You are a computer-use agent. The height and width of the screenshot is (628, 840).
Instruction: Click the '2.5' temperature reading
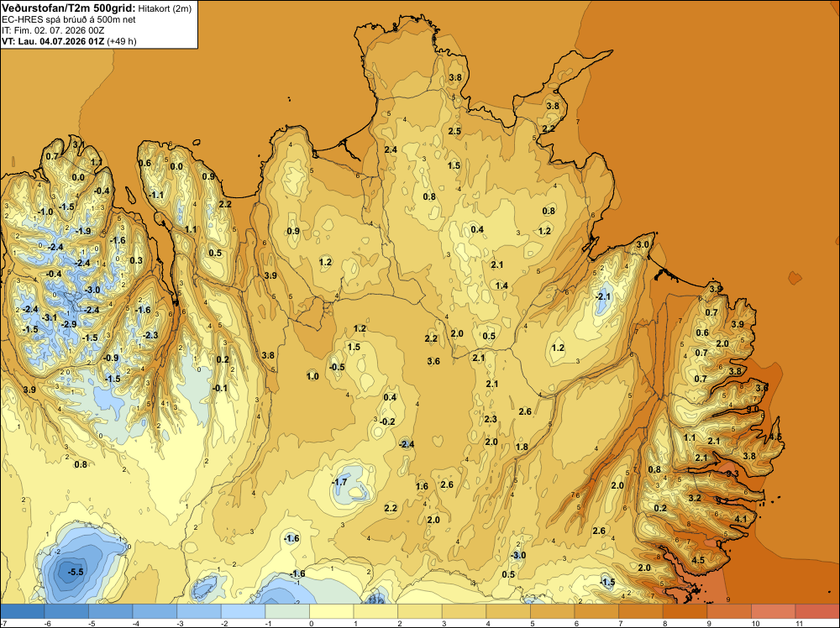click(454, 131)
